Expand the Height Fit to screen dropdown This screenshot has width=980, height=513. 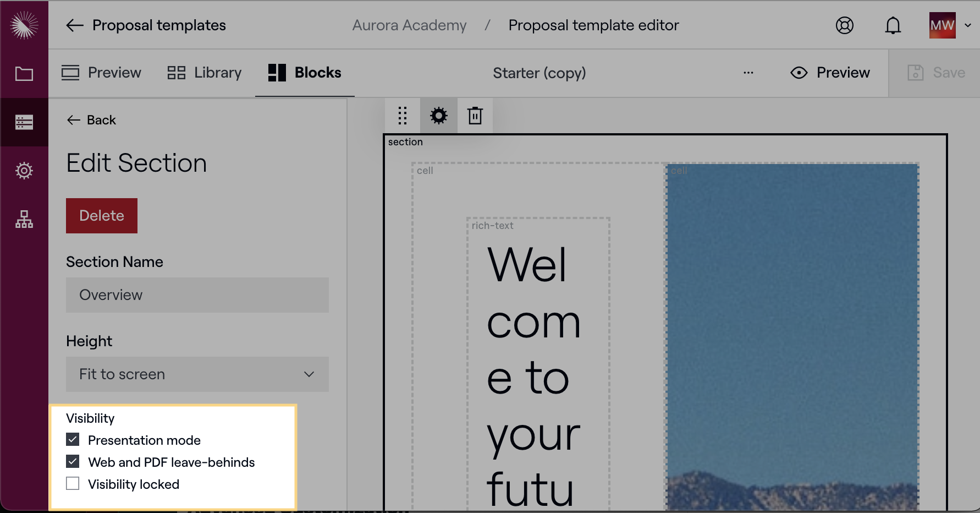(x=197, y=374)
